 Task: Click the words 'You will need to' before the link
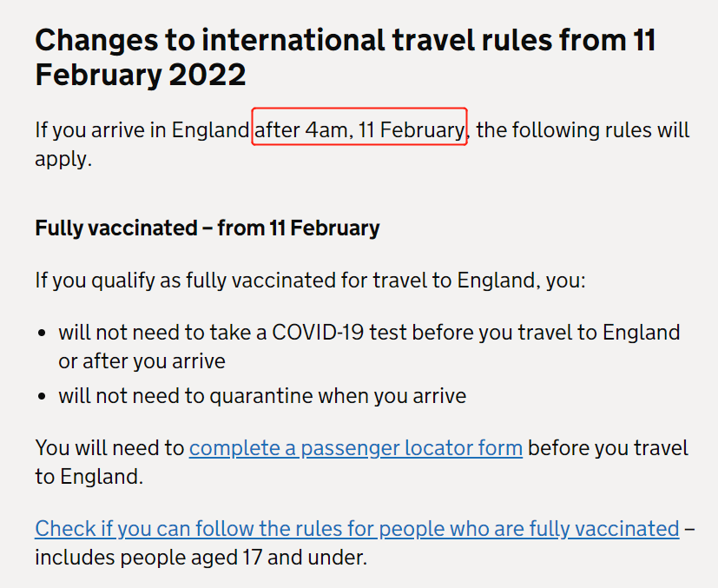[109, 448]
